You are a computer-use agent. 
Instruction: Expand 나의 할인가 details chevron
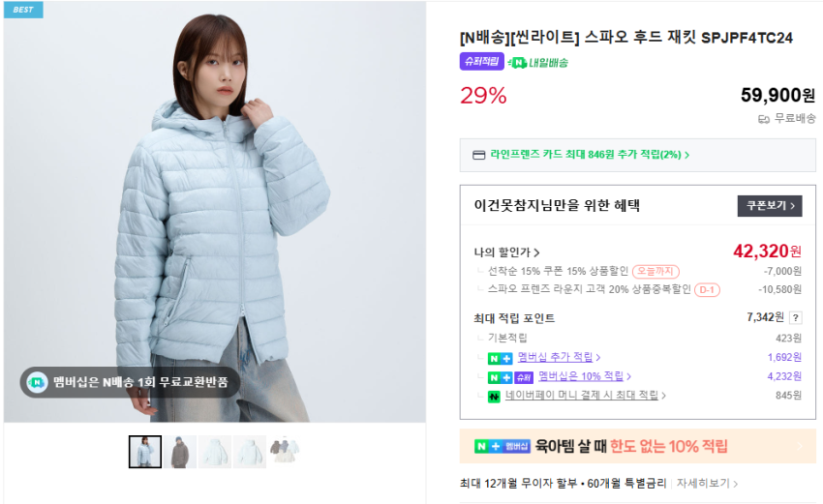click(536, 252)
